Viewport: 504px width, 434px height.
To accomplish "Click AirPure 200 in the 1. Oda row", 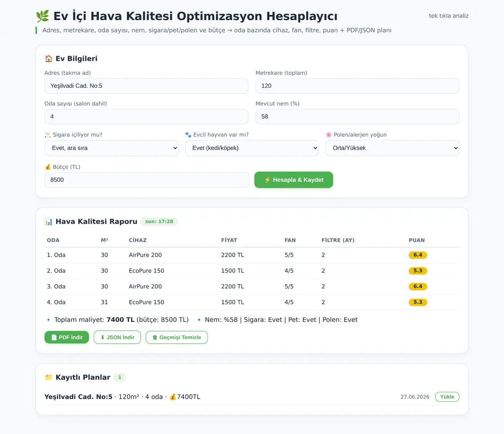I will coord(145,255).
